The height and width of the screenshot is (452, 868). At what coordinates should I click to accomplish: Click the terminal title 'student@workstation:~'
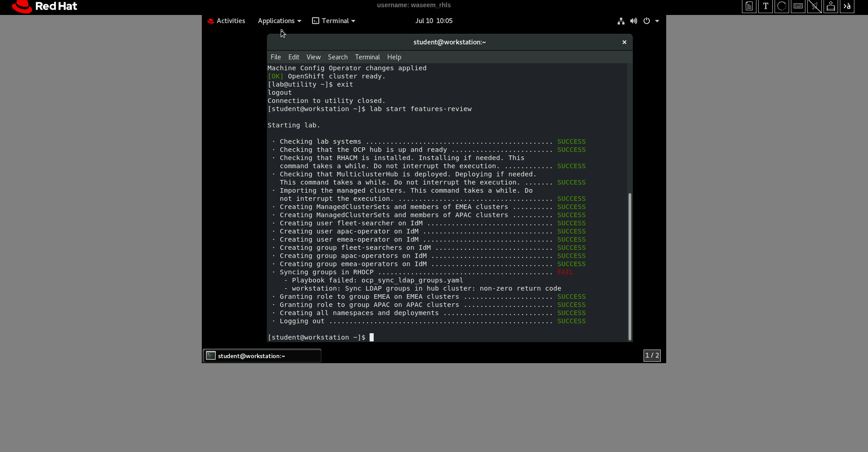tap(449, 42)
